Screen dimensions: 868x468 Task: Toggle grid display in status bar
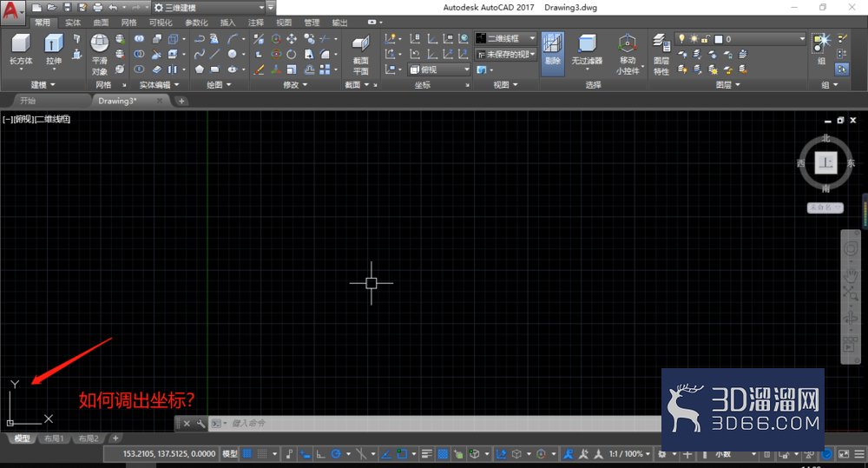point(247,454)
